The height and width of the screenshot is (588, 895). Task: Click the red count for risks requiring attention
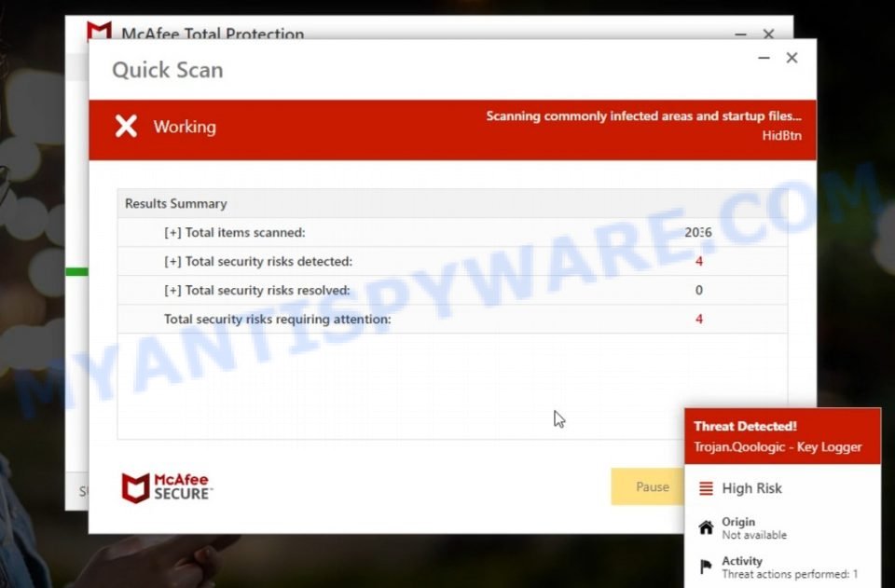(699, 319)
